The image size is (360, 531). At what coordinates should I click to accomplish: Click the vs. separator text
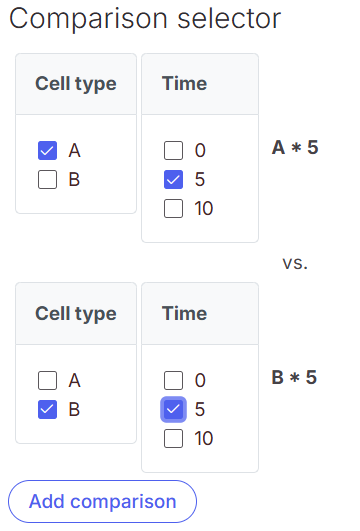(295, 263)
